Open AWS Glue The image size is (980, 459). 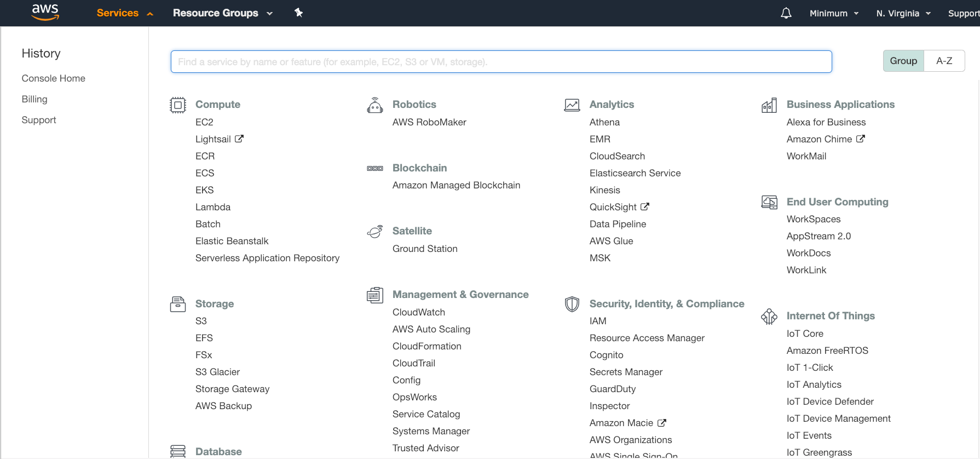pos(612,241)
